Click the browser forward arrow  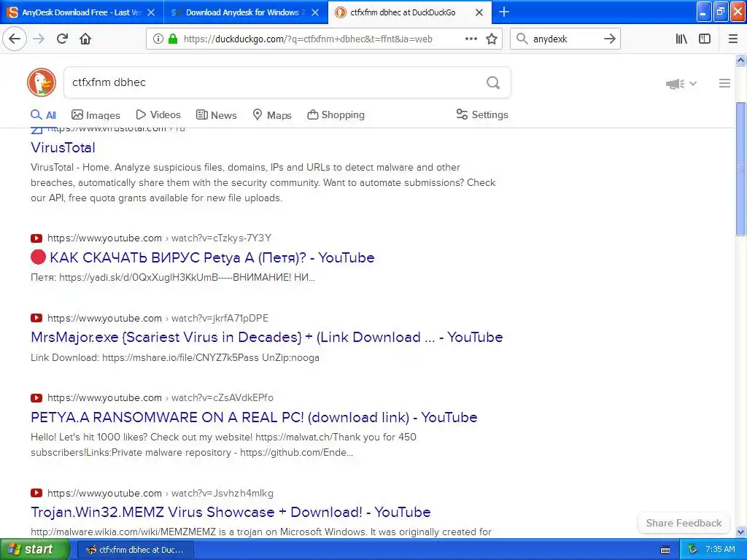(39, 39)
